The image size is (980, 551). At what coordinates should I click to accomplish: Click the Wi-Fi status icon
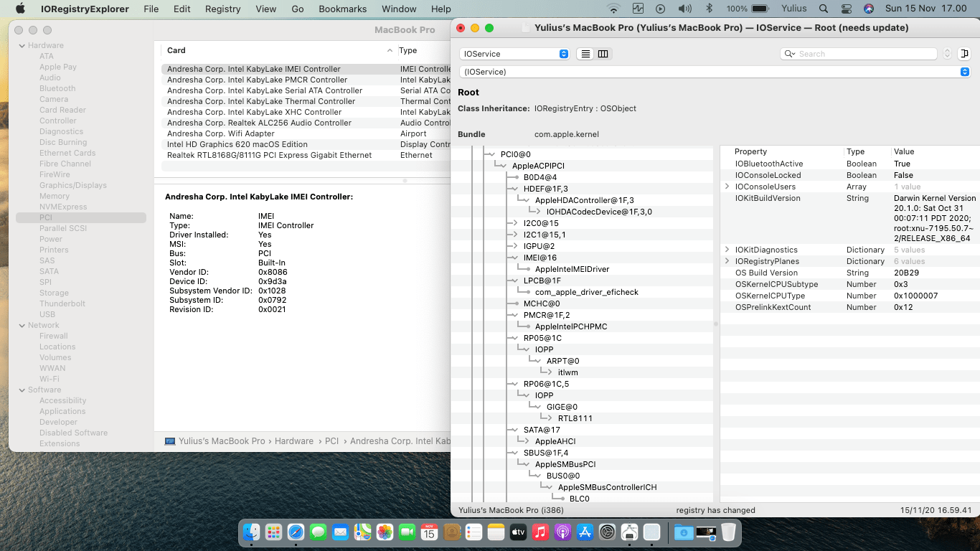point(613,9)
